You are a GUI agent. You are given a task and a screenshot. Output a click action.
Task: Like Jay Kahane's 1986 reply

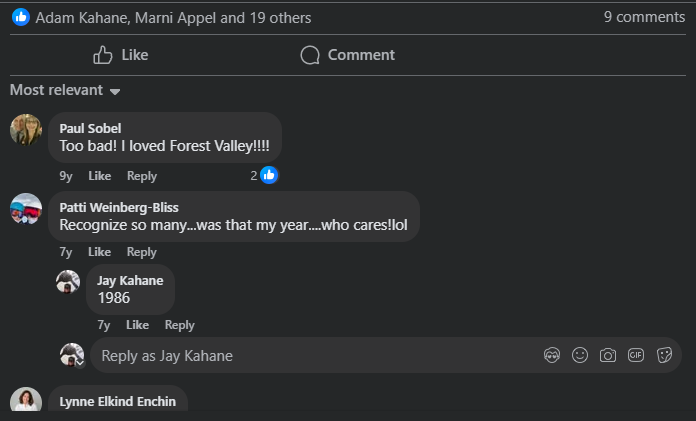click(137, 325)
